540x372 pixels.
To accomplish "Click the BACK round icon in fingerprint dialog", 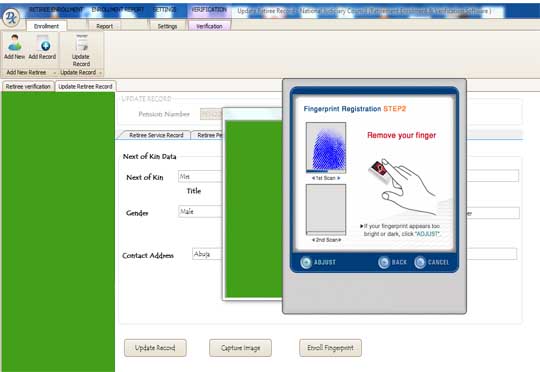I will 384,262.
